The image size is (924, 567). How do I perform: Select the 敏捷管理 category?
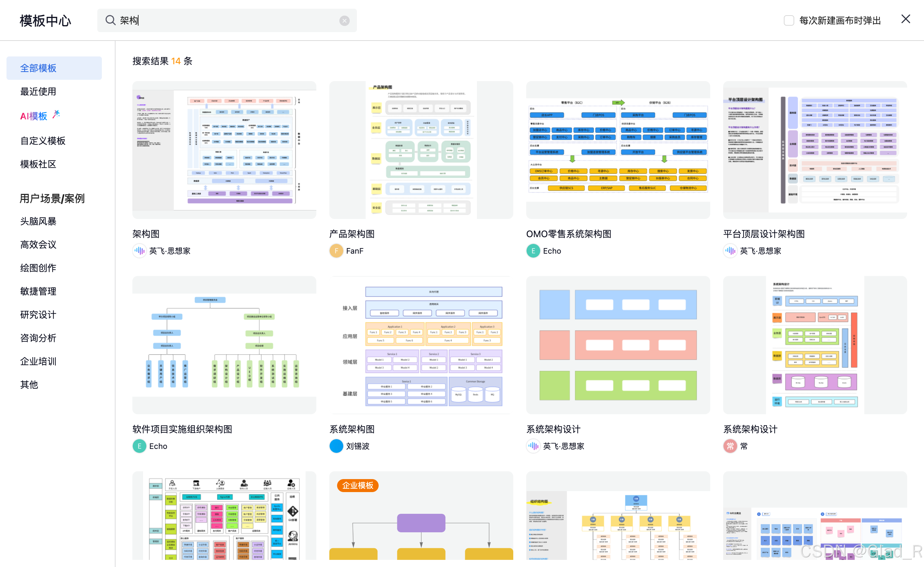(x=38, y=291)
